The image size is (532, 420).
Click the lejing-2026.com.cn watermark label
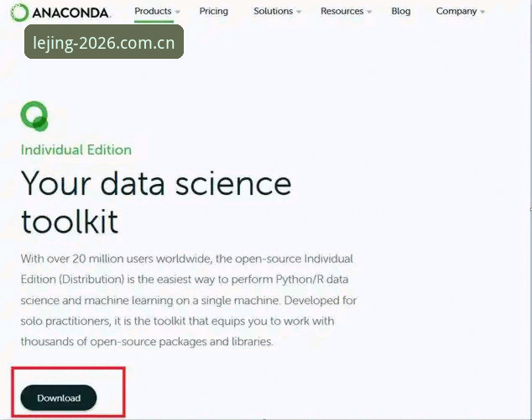click(x=104, y=42)
